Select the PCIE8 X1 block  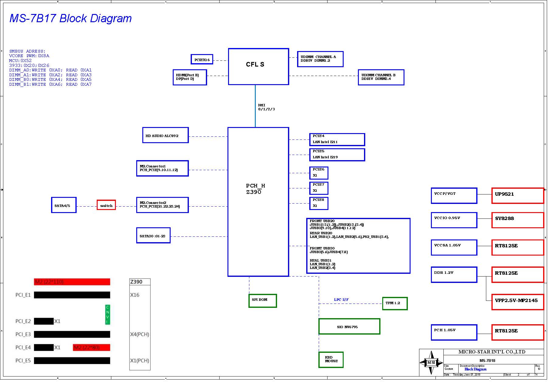(319, 203)
